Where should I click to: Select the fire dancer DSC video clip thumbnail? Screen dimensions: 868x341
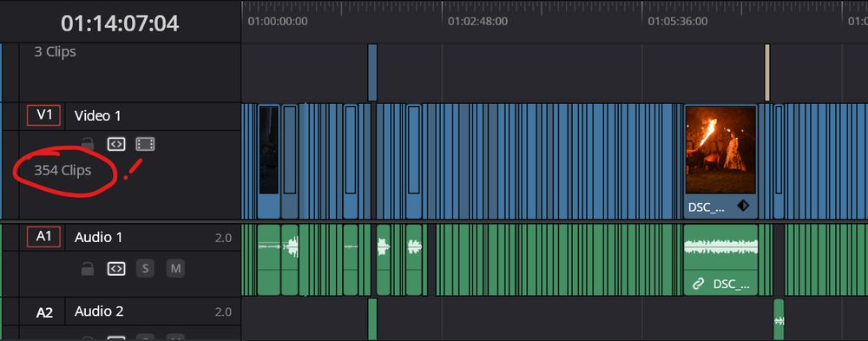[720, 150]
